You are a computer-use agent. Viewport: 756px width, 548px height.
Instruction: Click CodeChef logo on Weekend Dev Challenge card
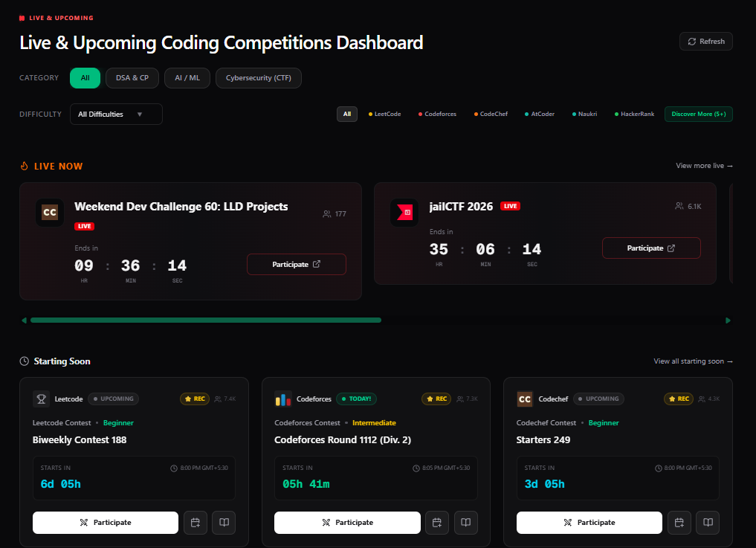(x=50, y=213)
